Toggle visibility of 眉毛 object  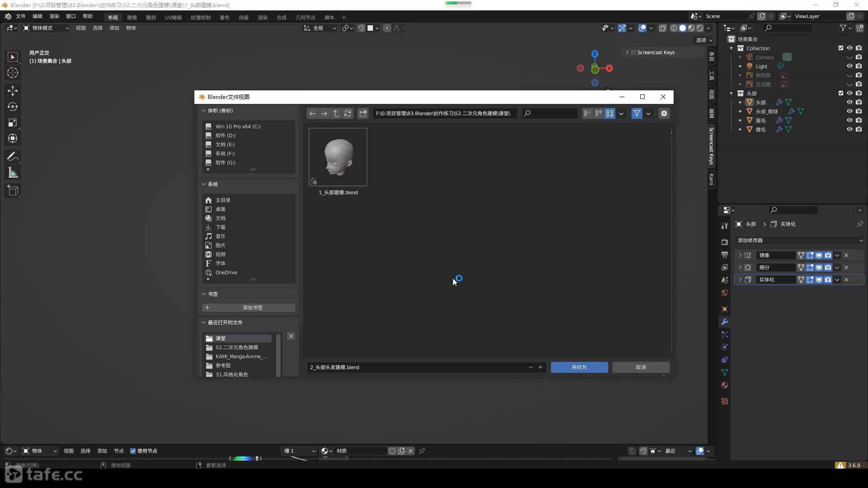click(x=849, y=120)
